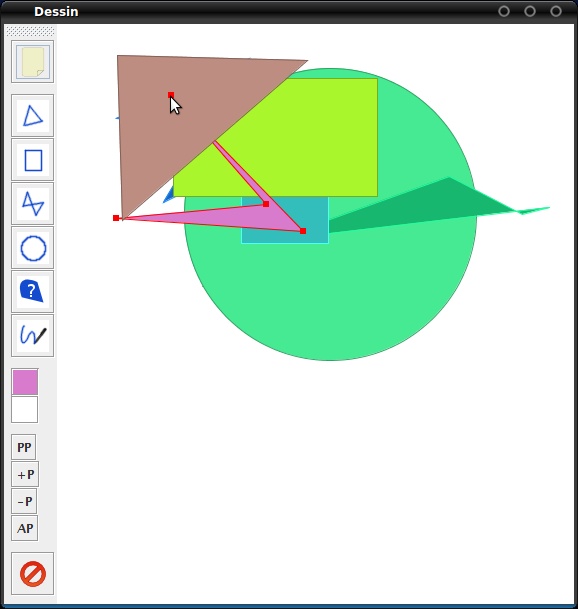Click the large green circle shape
This screenshot has width=578, height=609.
coord(330,295)
